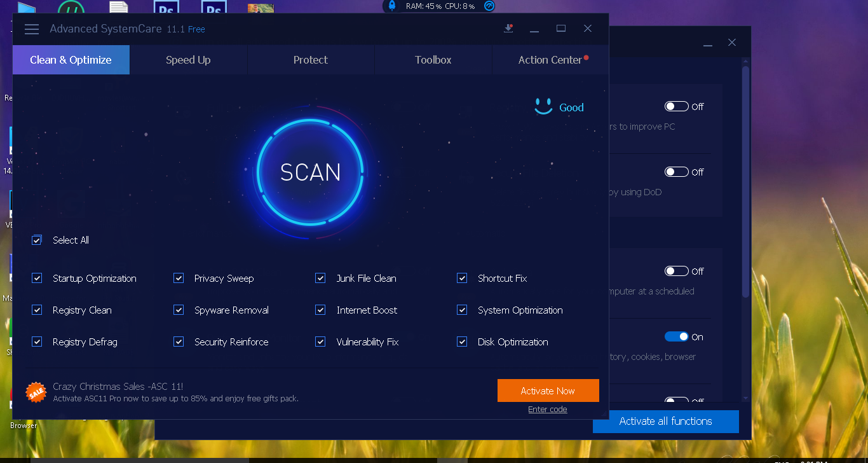
Task: Disable the Disk Optimization checkbox
Action: coord(462,342)
